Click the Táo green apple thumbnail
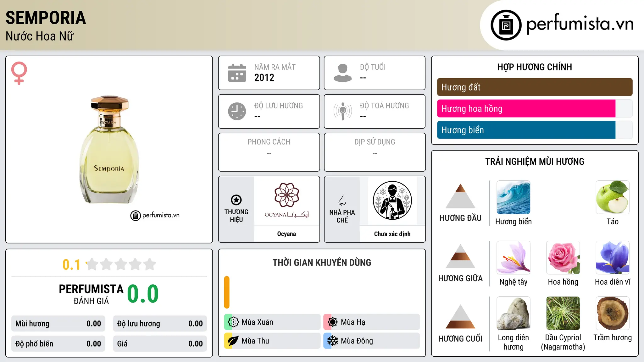This screenshot has width=644, height=362. [x=613, y=197]
